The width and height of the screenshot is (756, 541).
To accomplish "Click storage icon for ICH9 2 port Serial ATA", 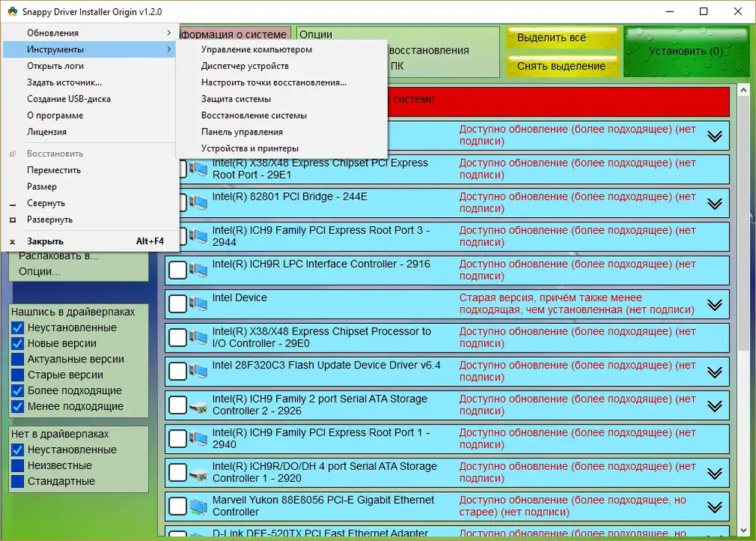I will [x=198, y=408].
